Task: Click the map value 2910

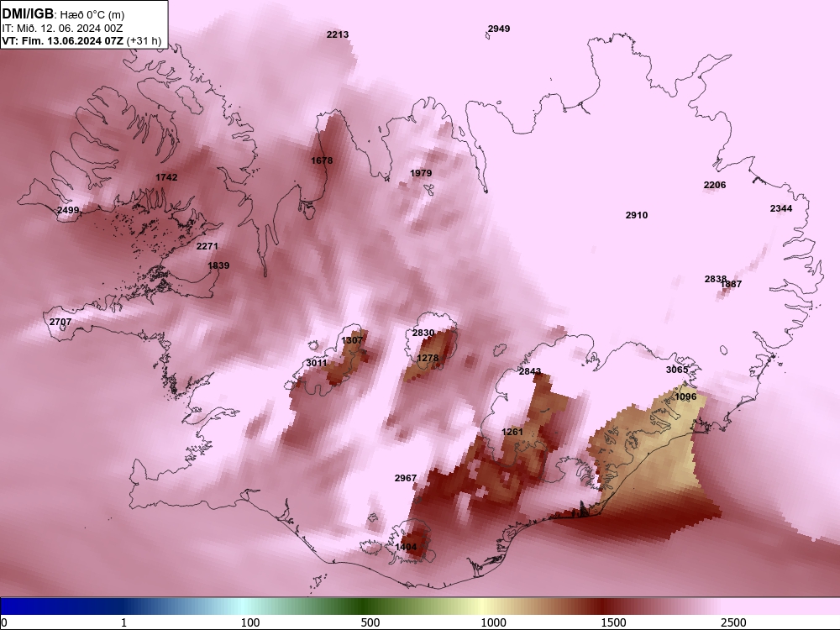Action: (637, 215)
